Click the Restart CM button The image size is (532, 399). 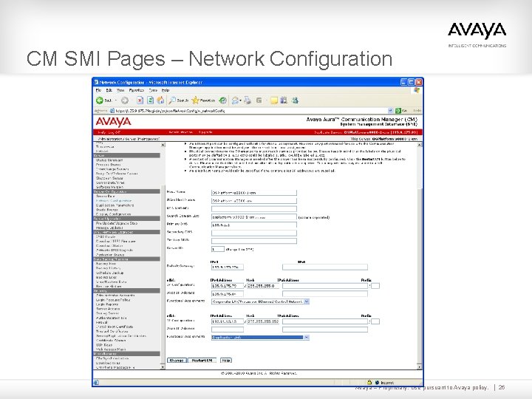pos(202,361)
